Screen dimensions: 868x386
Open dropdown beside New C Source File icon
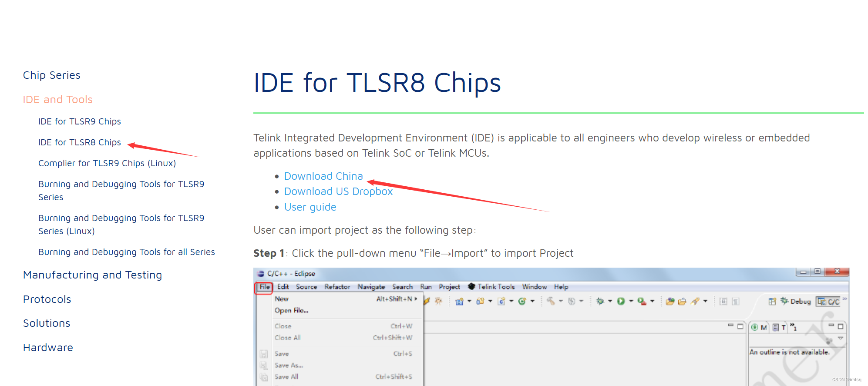[511, 301]
